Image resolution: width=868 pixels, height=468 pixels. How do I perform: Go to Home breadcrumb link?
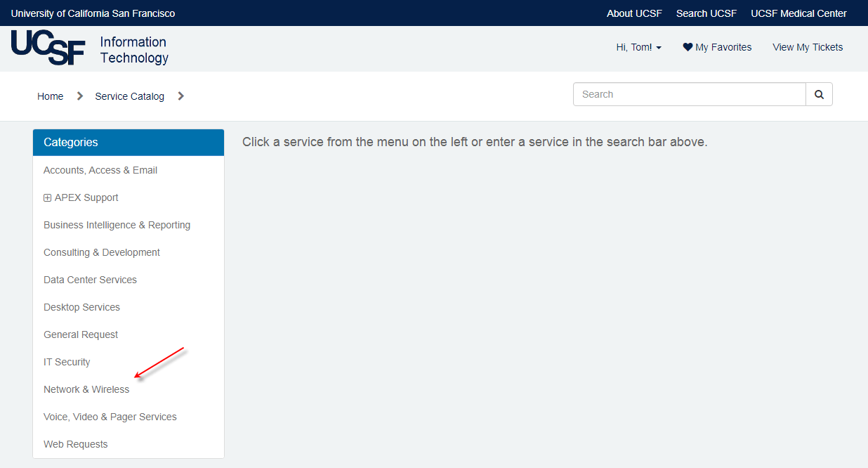click(x=51, y=96)
